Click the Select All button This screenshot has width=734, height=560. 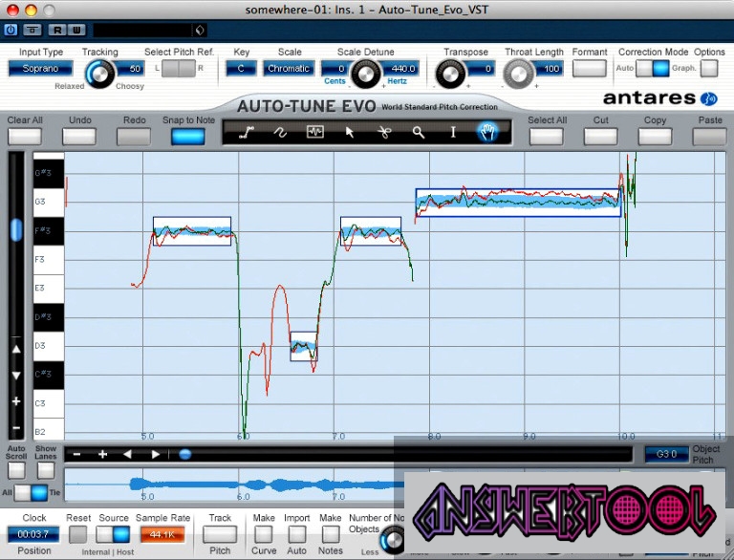tap(547, 137)
